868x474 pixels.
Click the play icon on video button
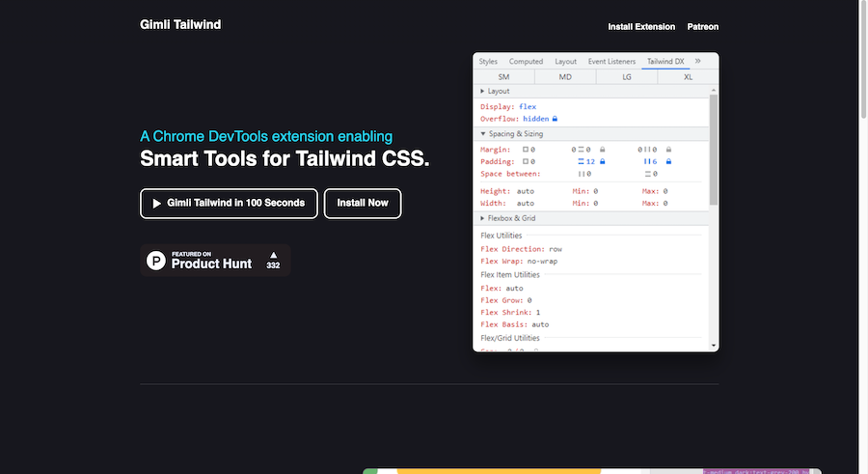156,204
